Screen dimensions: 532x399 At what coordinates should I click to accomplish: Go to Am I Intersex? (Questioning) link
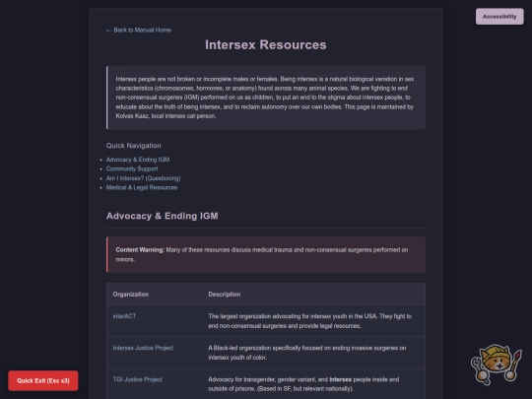[x=143, y=178]
